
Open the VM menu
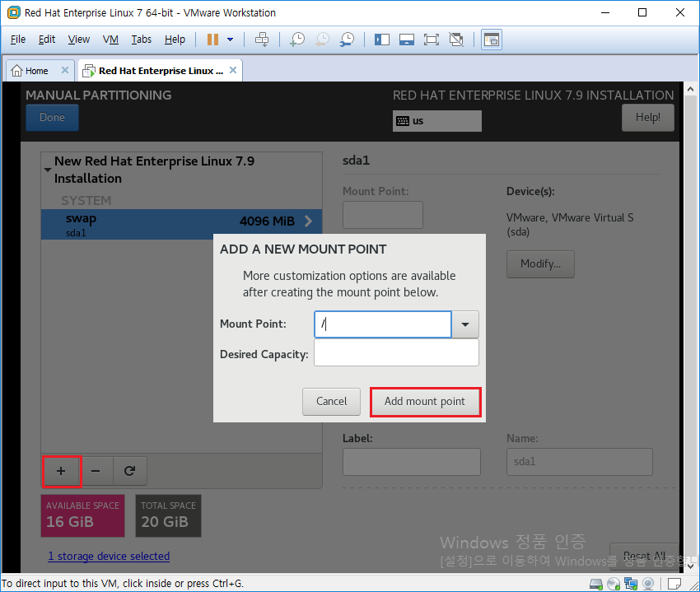[x=110, y=40]
